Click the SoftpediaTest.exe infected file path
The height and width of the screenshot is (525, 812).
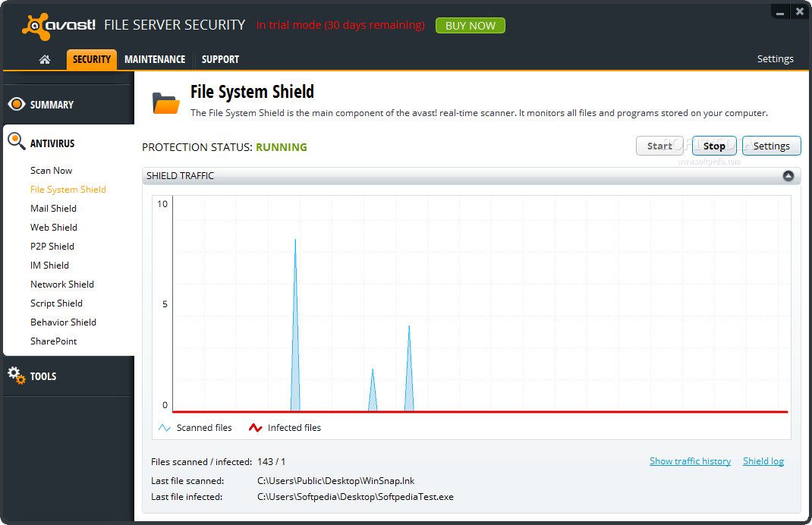coord(355,497)
